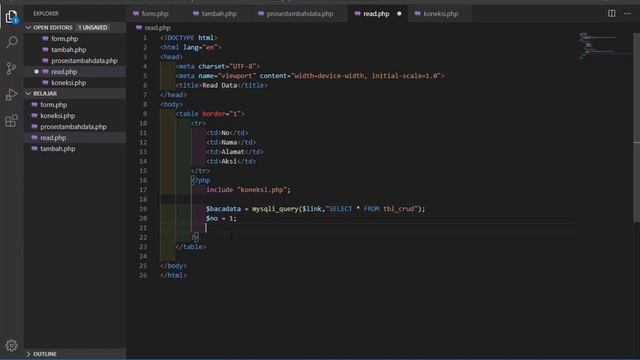The height and width of the screenshot is (360, 640).
Task: Click the meta charset UTF-8 line
Action: 218,66
